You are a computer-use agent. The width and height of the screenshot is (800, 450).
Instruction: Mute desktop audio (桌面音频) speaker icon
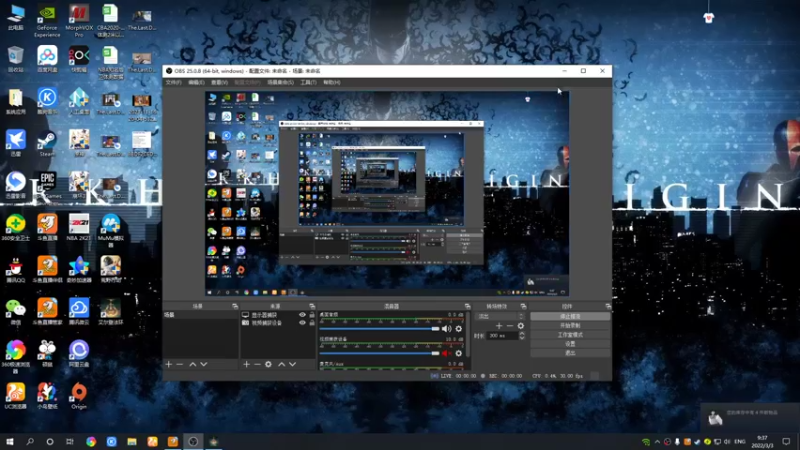point(446,329)
